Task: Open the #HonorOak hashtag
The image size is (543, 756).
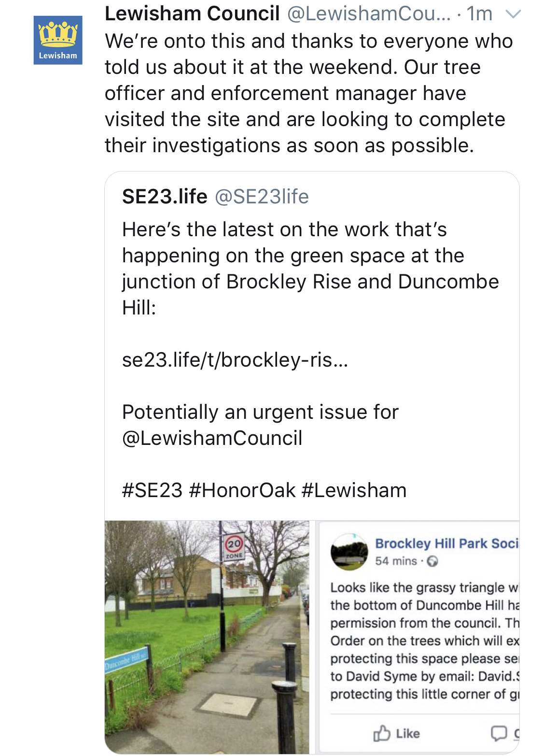Action: click(x=242, y=490)
